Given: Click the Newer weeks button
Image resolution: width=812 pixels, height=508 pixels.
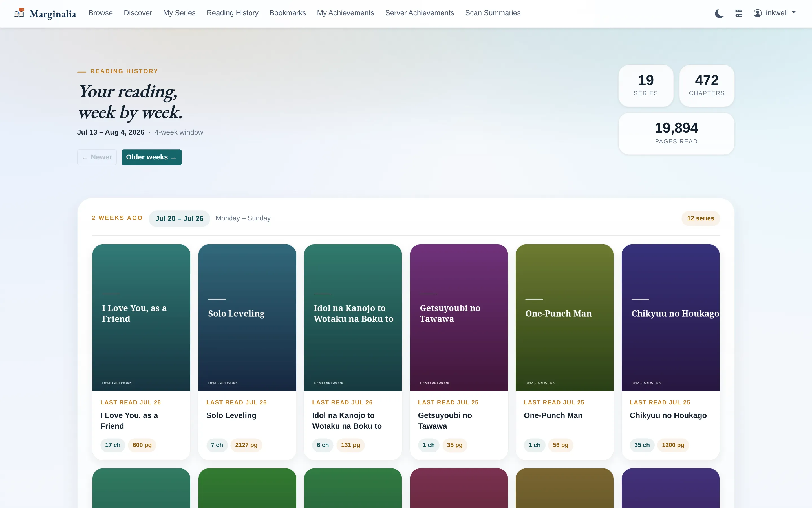Looking at the screenshot, I should click(x=97, y=157).
